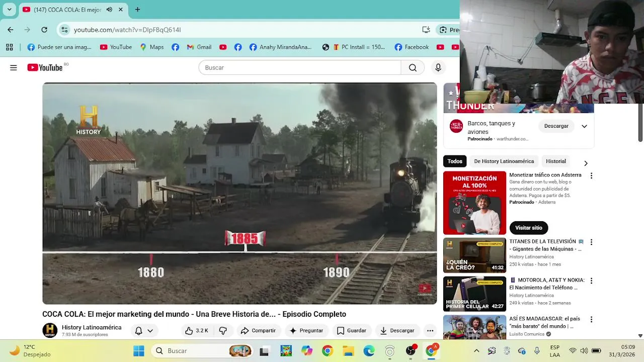
Task: Open File Explorer from the taskbar
Action: pyautogui.click(x=348, y=351)
